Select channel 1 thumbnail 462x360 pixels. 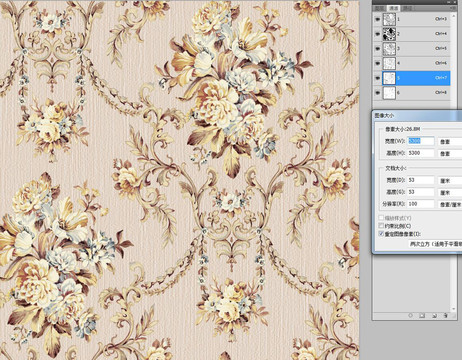(x=389, y=19)
